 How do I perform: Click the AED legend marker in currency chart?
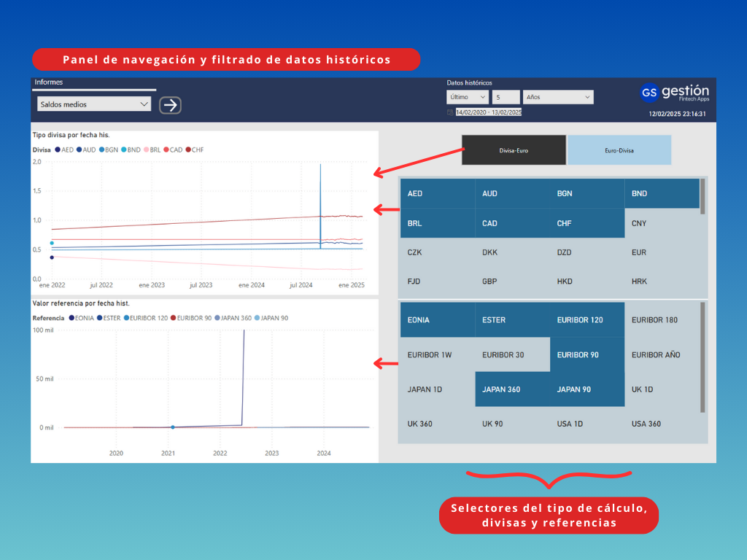coord(58,149)
